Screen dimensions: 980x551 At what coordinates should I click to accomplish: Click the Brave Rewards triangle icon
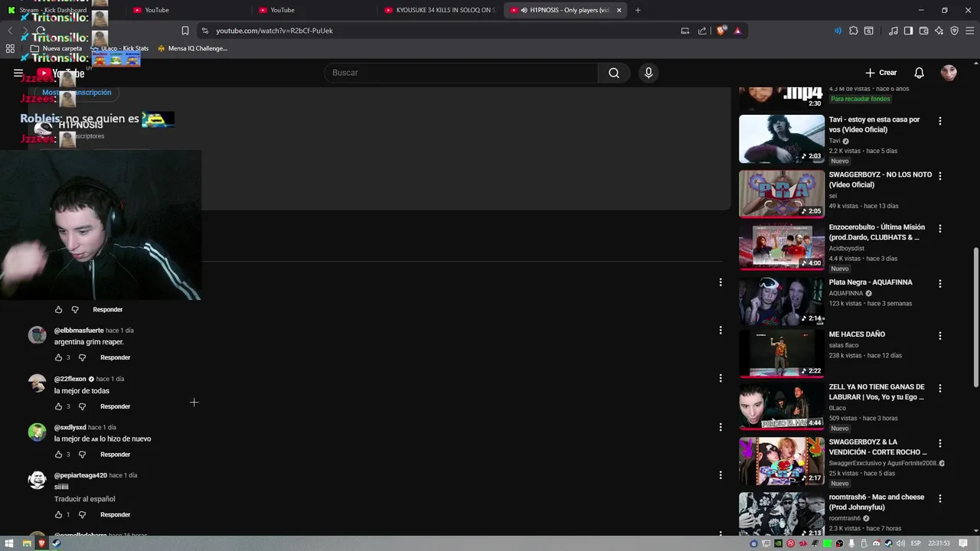tap(737, 31)
